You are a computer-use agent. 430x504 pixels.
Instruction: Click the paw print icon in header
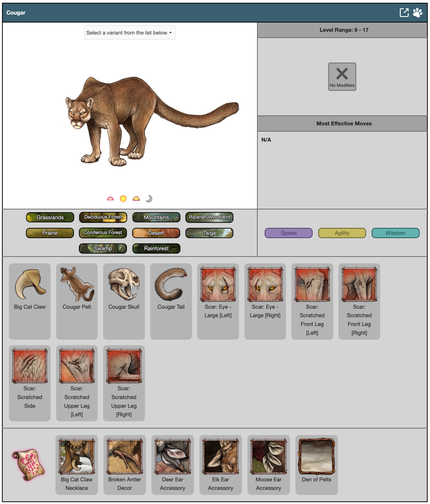pyautogui.click(x=417, y=13)
